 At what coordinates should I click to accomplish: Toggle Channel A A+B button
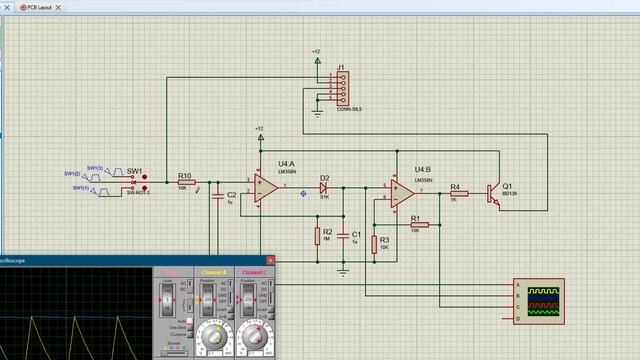tap(230, 316)
